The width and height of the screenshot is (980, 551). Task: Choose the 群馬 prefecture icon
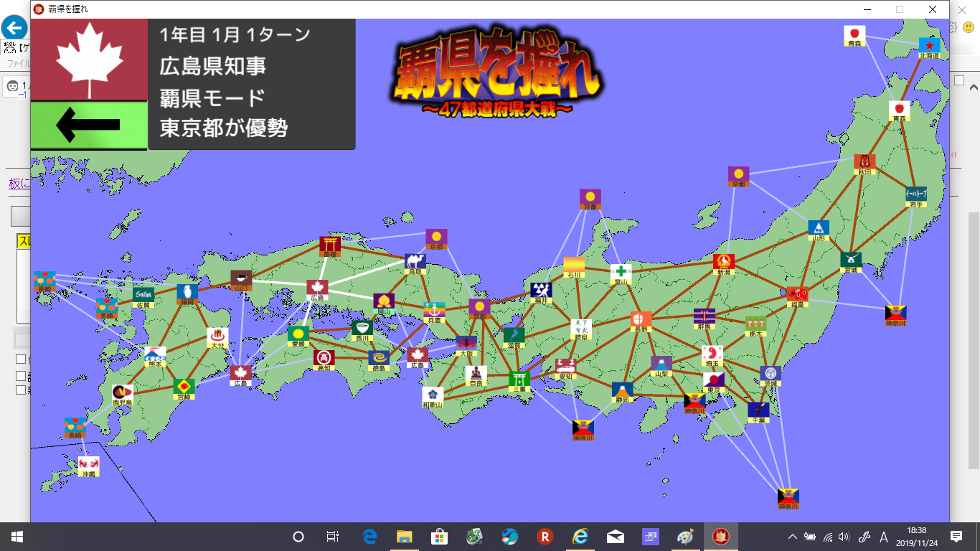pos(705,319)
